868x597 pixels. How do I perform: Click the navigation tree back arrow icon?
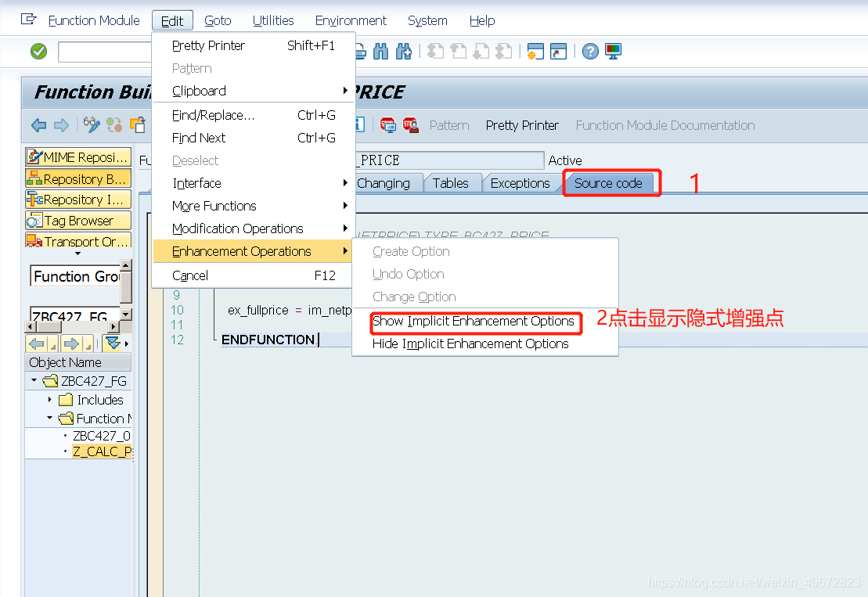(x=37, y=343)
